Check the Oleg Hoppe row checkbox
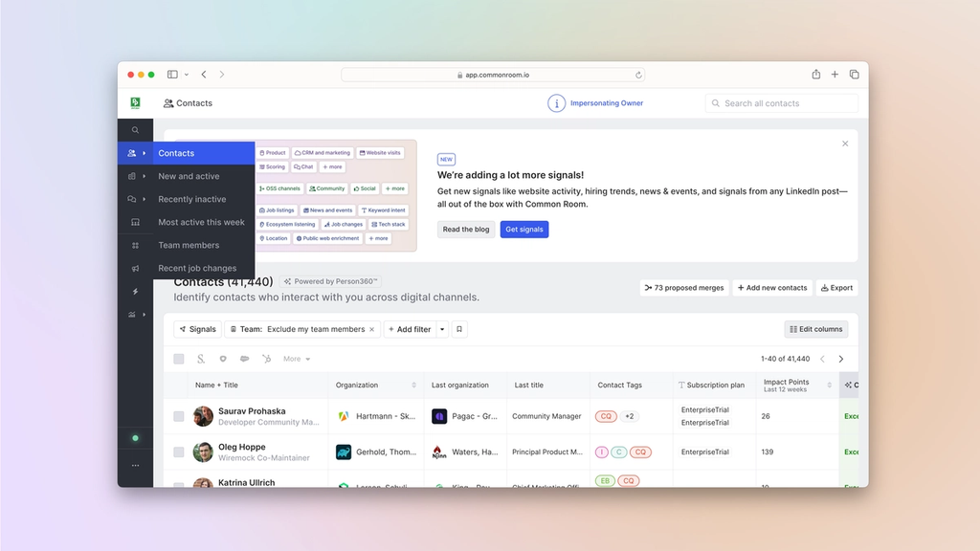The image size is (980, 551). [x=179, y=452]
